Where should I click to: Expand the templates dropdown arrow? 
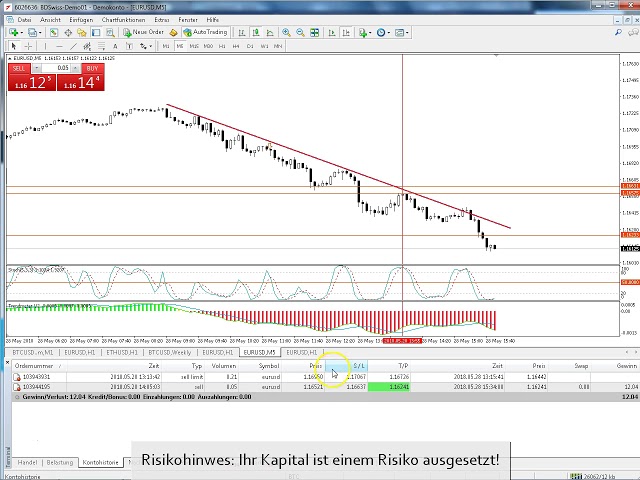pos(407,33)
